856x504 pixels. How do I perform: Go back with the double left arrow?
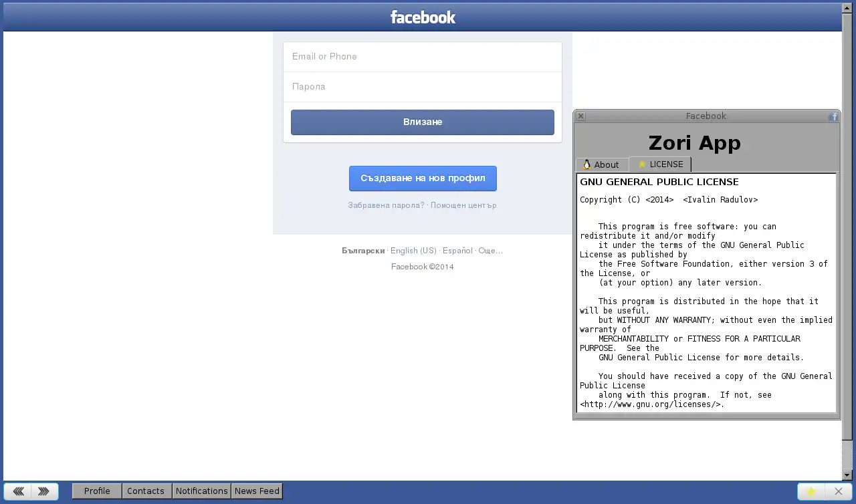pyautogui.click(x=18, y=491)
